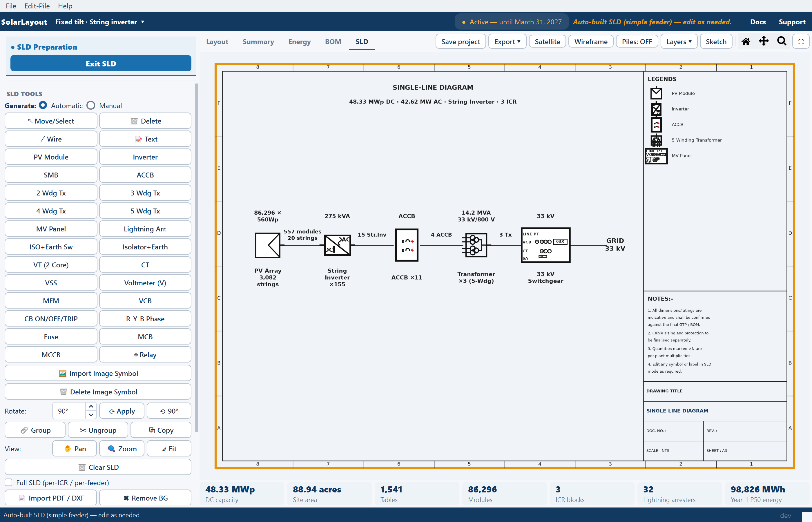812x522 pixels.
Task: Switch to the Summary tab
Action: click(x=258, y=42)
